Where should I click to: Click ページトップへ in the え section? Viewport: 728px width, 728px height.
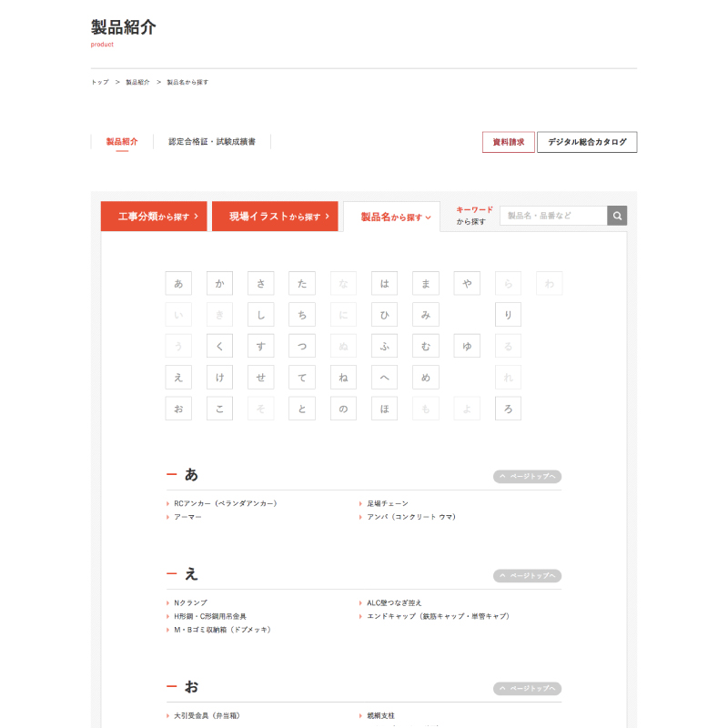pos(528,576)
